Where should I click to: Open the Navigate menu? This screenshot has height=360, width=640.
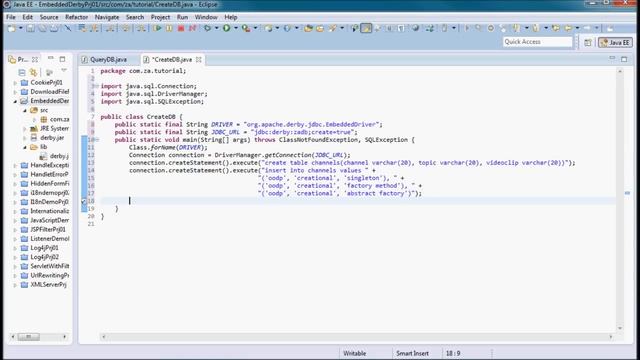107,17
